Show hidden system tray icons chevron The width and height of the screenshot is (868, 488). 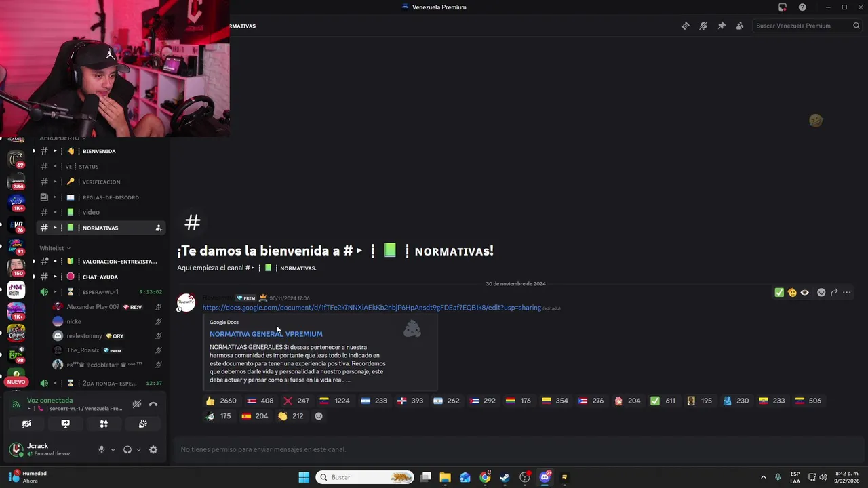763,477
